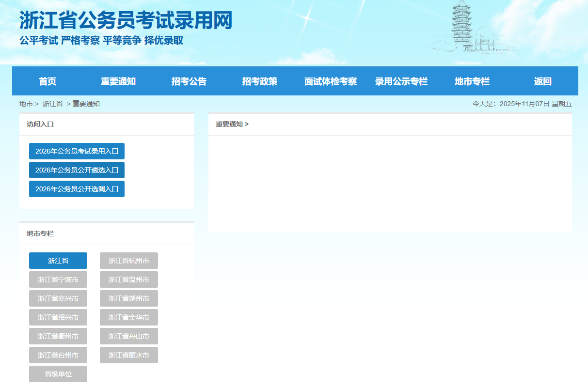Choose 浙江省绍兴市 region button
The image size is (588, 388).
pos(58,317)
